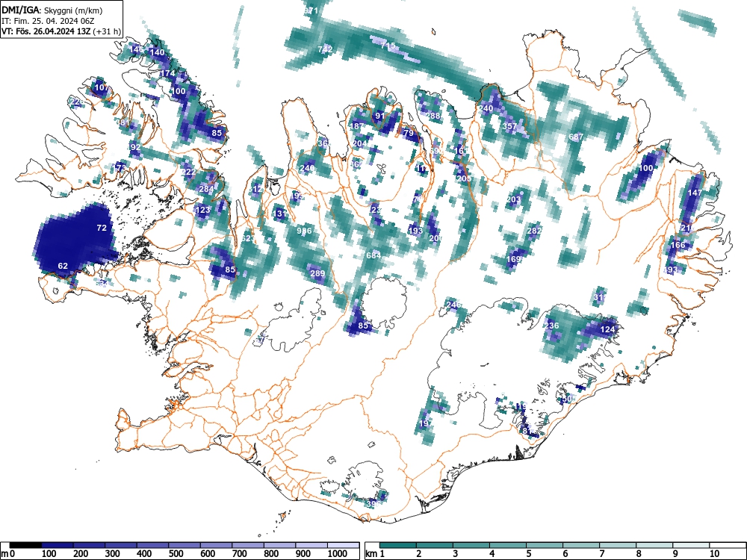The image size is (747, 560).
Task: Click the map value '357'
Action: [509, 126]
